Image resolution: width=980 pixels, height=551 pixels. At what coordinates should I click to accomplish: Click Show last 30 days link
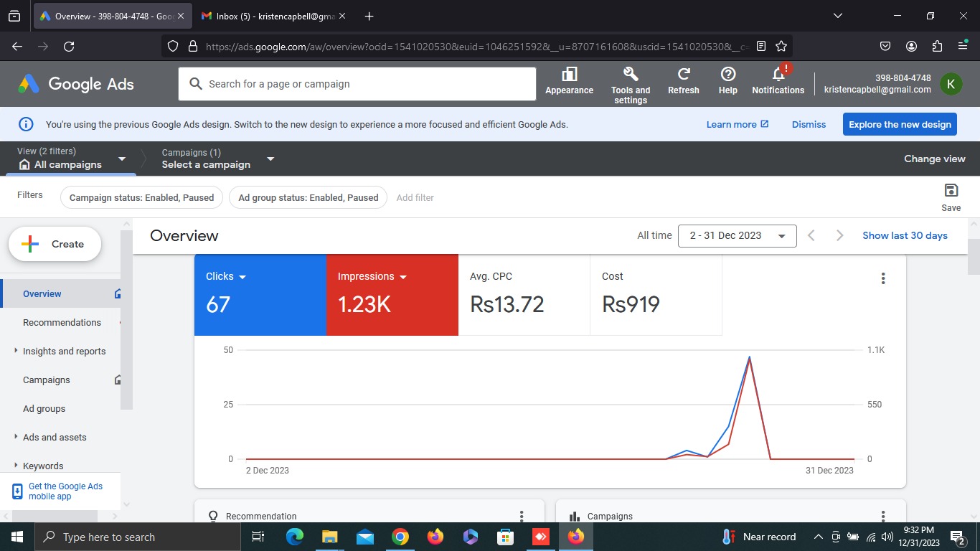point(905,235)
